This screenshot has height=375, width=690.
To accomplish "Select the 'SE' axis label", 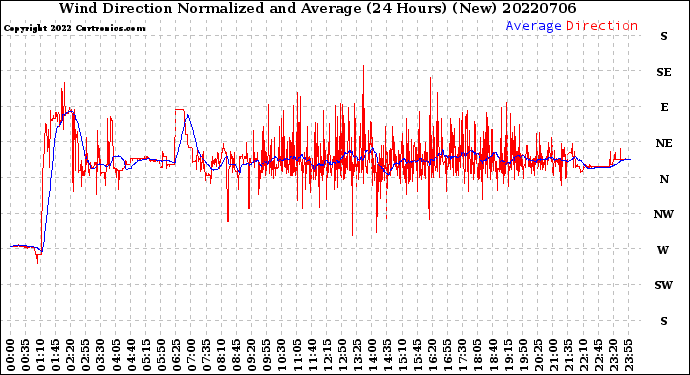I will (664, 72).
